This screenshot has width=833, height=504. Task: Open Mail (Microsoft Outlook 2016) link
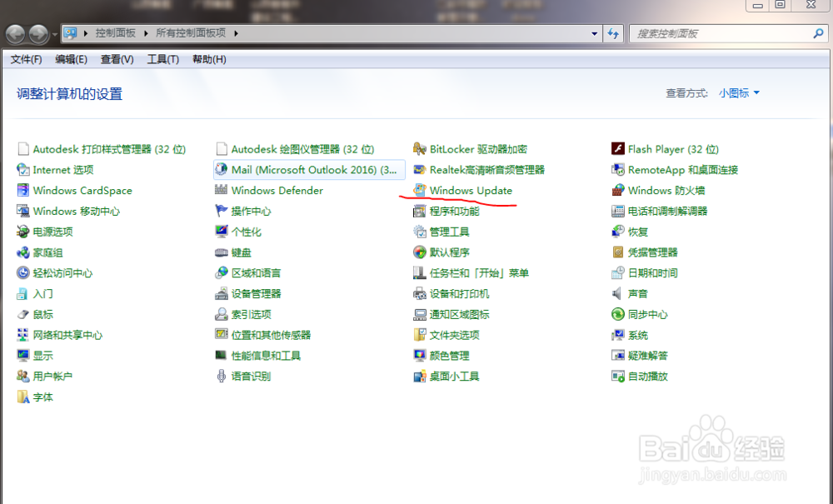tap(314, 169)
